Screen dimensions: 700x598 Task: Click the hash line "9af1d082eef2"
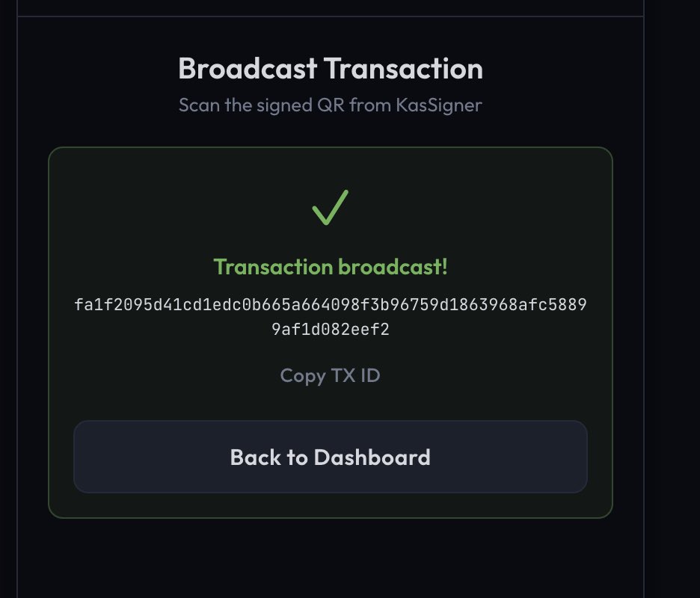click(330, 329)
